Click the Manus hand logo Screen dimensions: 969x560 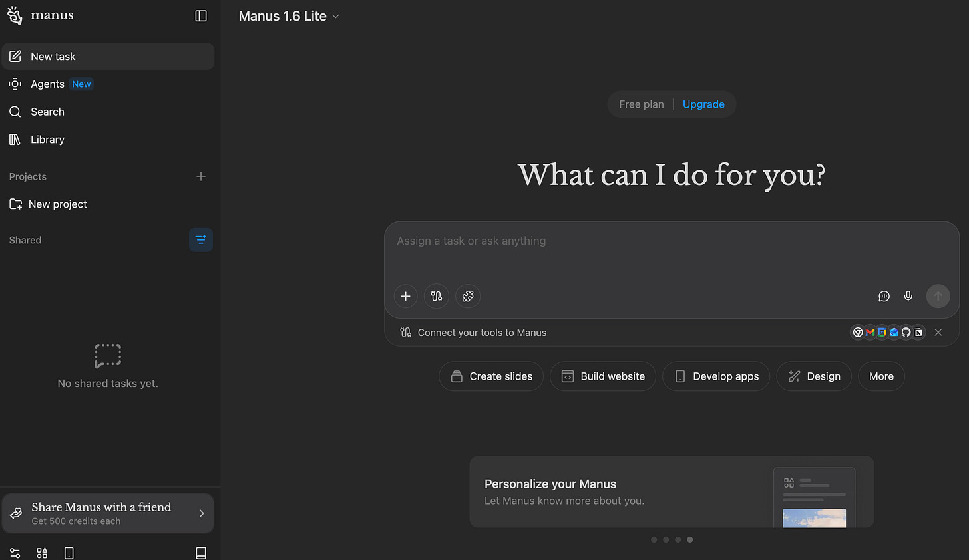coord(15,15)
